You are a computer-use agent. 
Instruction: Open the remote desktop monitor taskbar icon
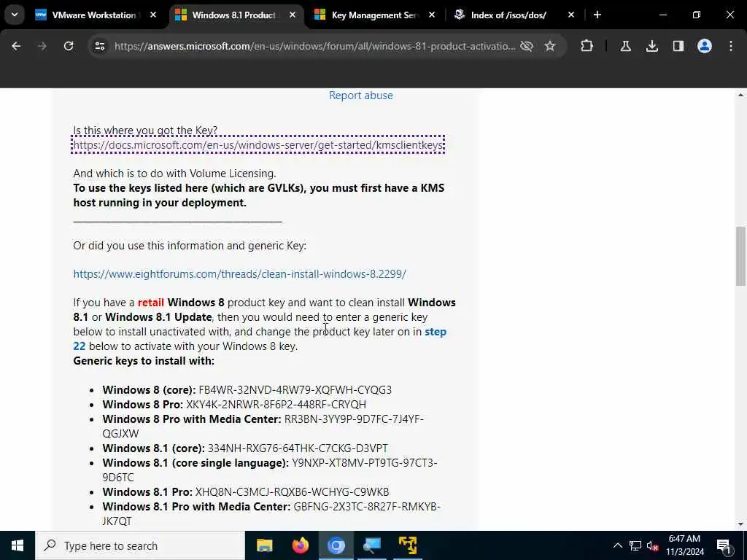click(371, 545)
